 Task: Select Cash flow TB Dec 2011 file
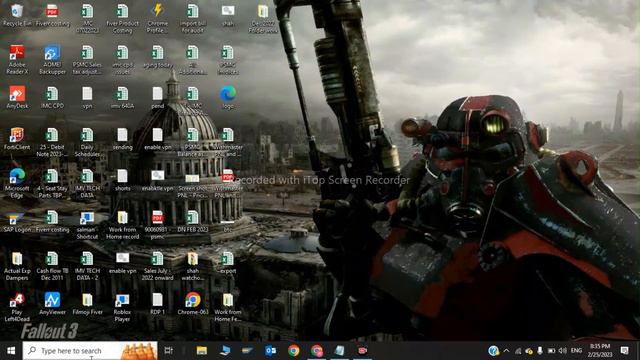(x=52, y=266)
